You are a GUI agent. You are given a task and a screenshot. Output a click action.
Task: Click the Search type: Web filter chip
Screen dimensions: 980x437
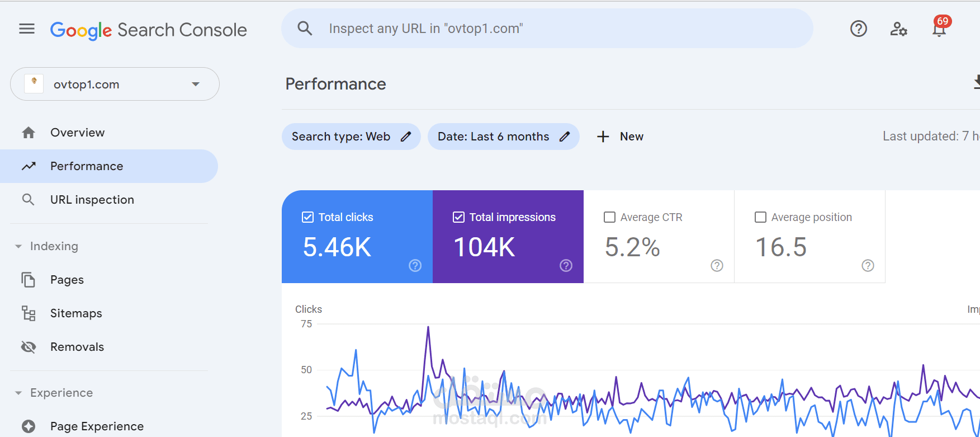tap(351, 137)
